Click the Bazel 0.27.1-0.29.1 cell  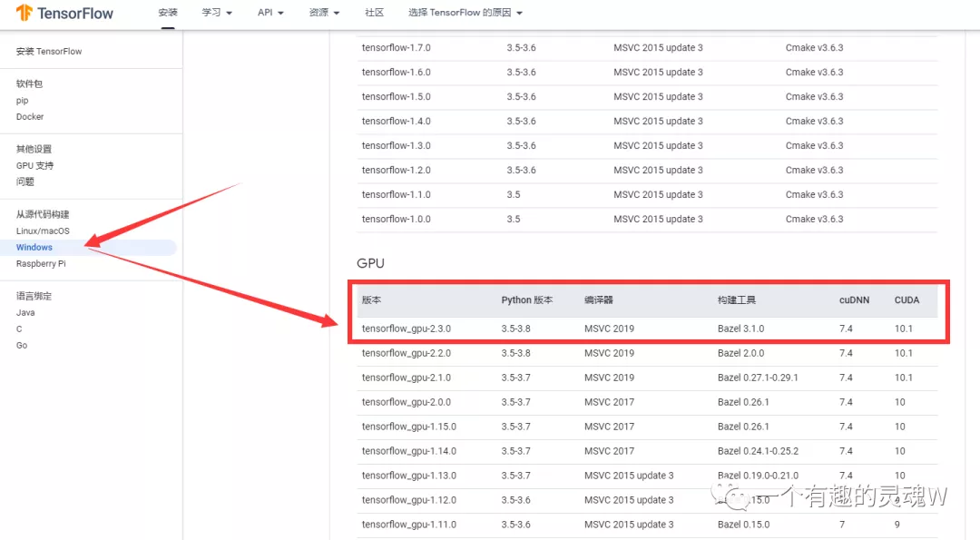(x=758, y=378)
